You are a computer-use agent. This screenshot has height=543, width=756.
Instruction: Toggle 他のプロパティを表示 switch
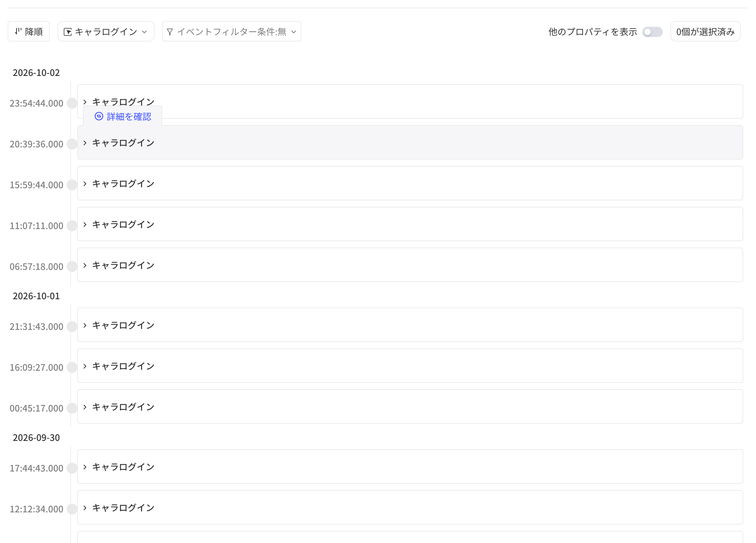[x=652, y=32]
